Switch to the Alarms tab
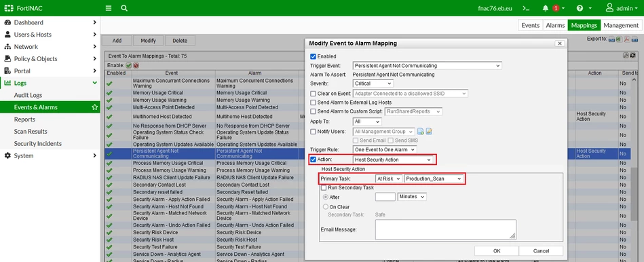Viewport: 644px width, 262px height. (555, 26)
